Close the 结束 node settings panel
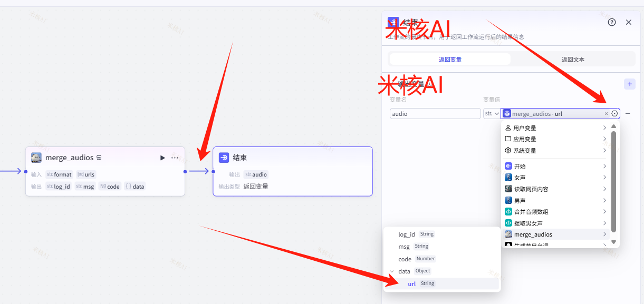 pyautogui.click(x=628, y=22)
